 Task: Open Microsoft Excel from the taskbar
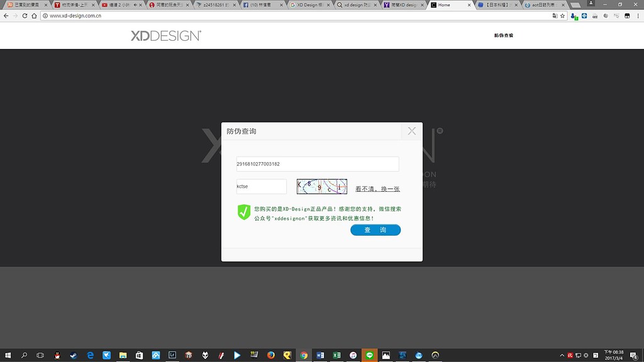click(x=336, y=355)
